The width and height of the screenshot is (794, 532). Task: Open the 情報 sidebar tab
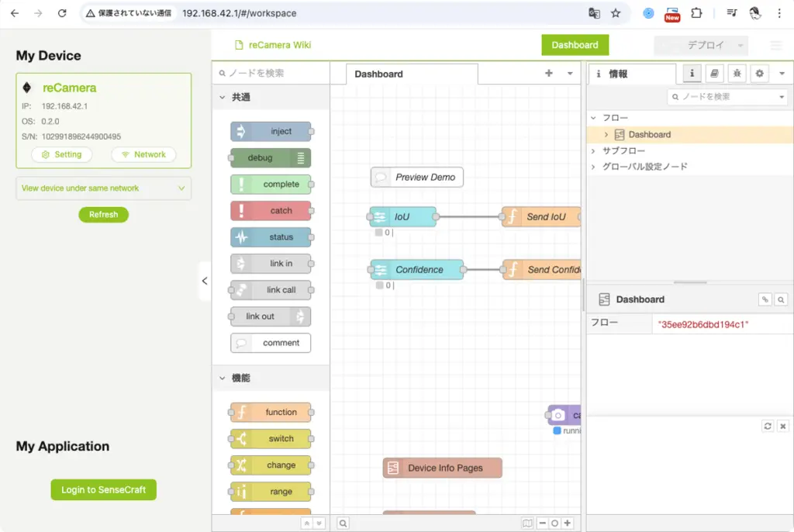633,74
